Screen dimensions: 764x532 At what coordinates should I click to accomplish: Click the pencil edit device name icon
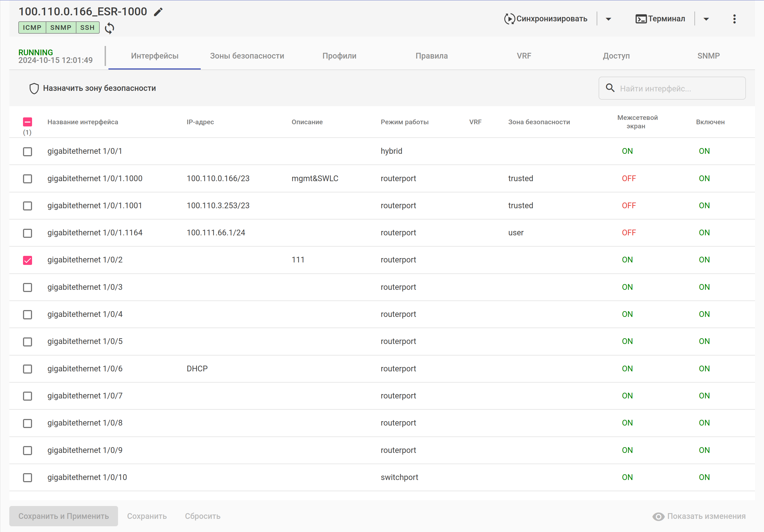point(158,12)
